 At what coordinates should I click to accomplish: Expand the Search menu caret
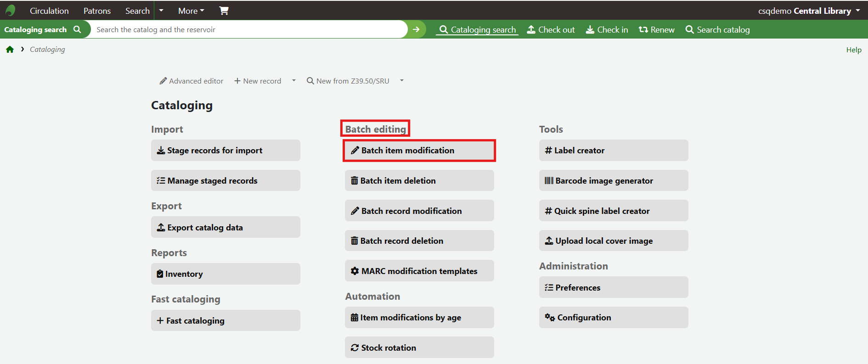click(x=161, y=11)
